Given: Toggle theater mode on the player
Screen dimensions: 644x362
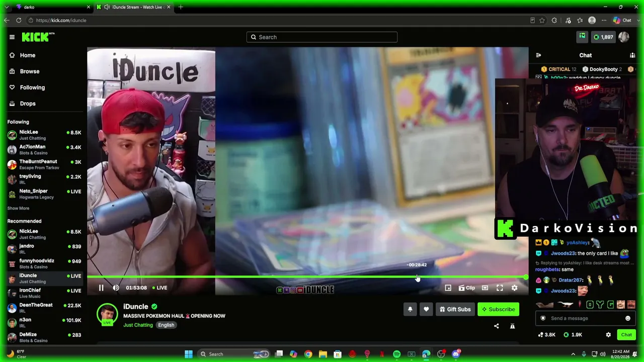Looking at the screenshot, I should [x=485, y=288].
